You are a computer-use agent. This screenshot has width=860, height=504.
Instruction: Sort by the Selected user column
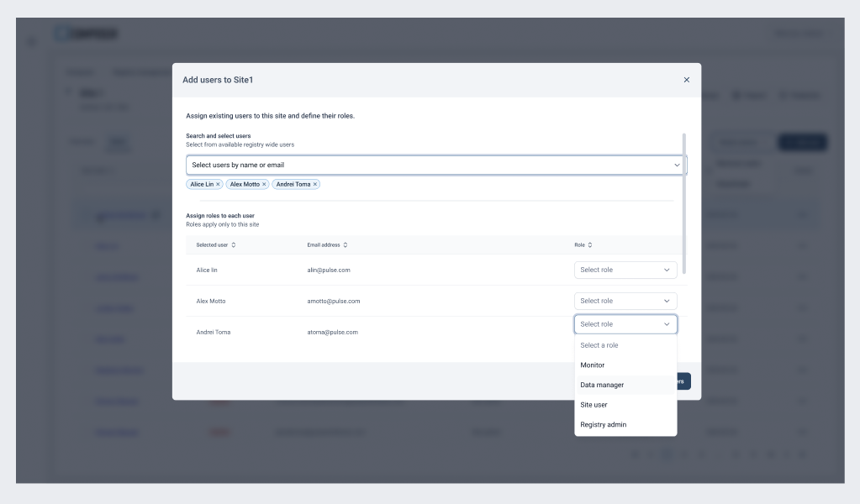[216, 245]
